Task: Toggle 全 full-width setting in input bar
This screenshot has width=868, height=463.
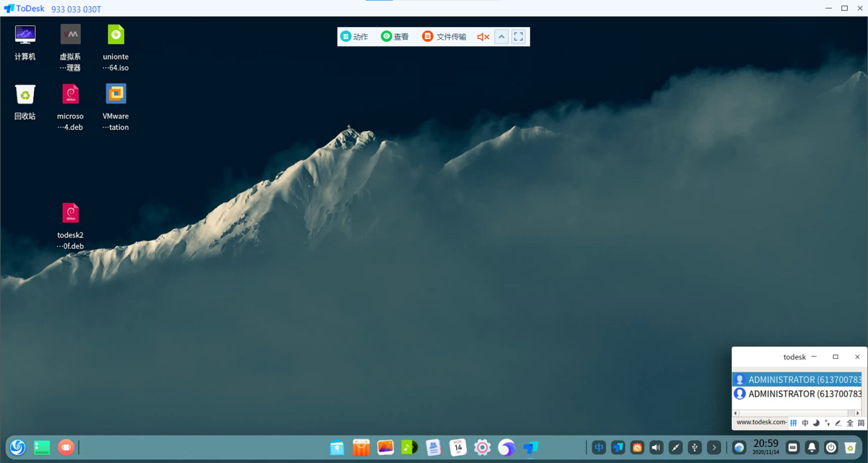Action: (x=850, y=423)
